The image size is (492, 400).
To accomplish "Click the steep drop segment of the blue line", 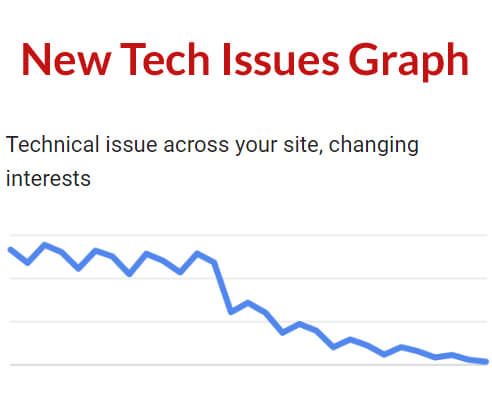I will coord(223,287).
